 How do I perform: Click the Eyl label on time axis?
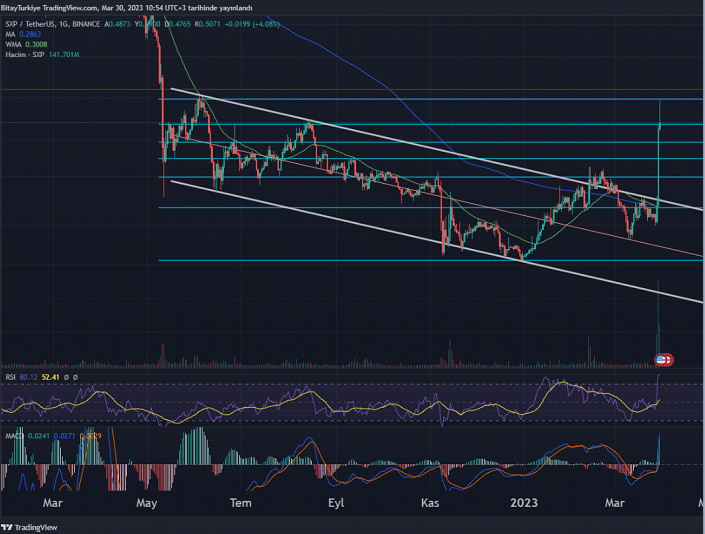tap(336, 503)
